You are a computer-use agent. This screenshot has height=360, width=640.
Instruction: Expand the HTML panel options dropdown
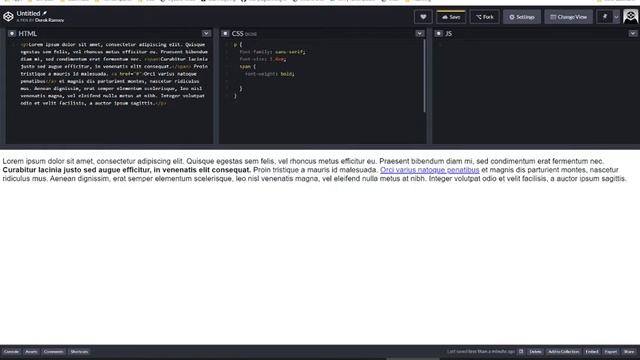pos(206,33)
